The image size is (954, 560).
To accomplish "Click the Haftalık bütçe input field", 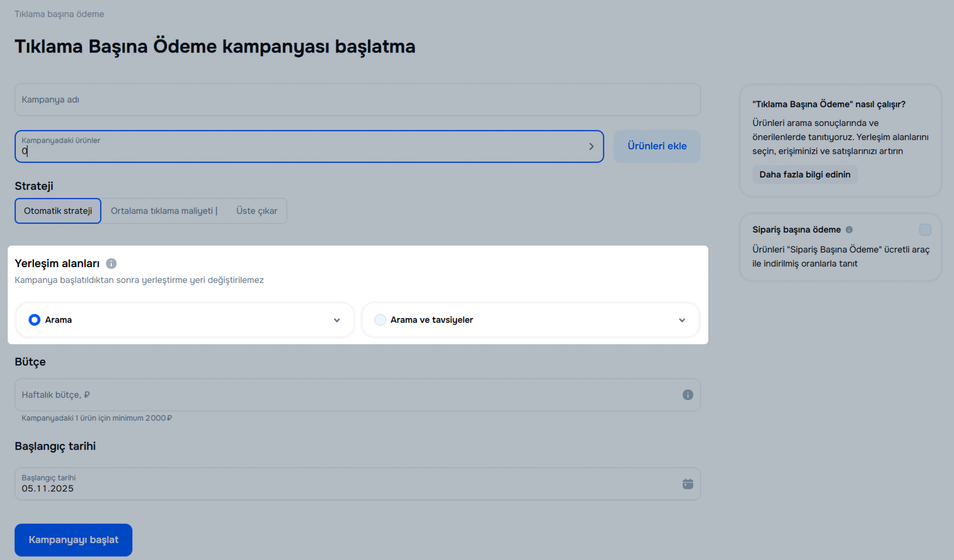I will tap(344, 395).
